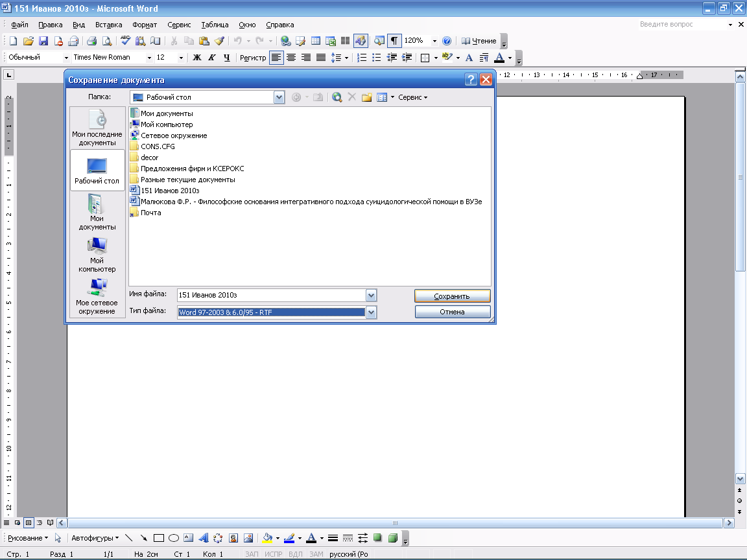Open the Сервис dropdown in the save dialog
This screenshot has height=560, width=747.
412,97
